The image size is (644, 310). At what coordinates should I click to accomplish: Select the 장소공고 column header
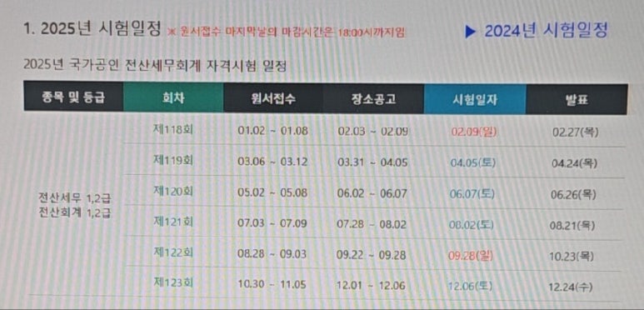click(373, 99)
